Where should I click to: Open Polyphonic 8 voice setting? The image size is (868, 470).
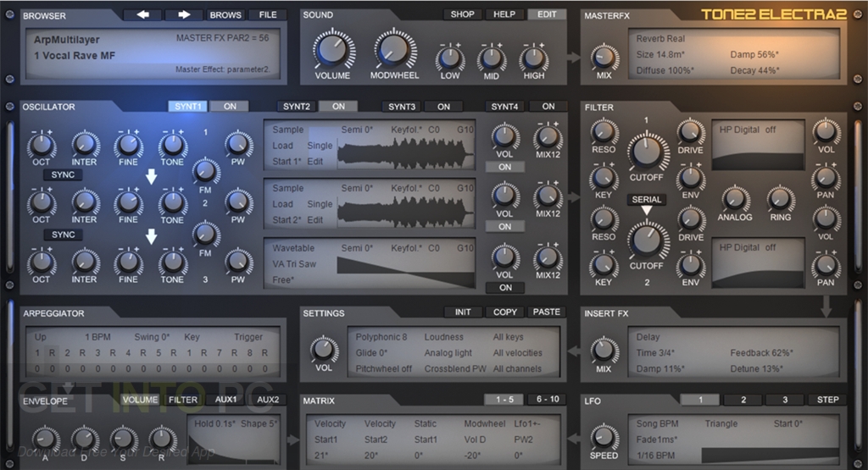pyautogui.click(x=381, y=337)
